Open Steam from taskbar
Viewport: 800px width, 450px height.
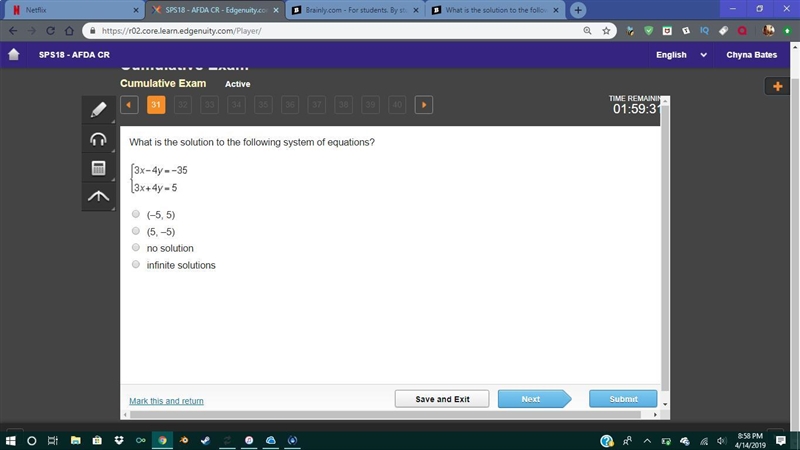(x=205, y=440)
